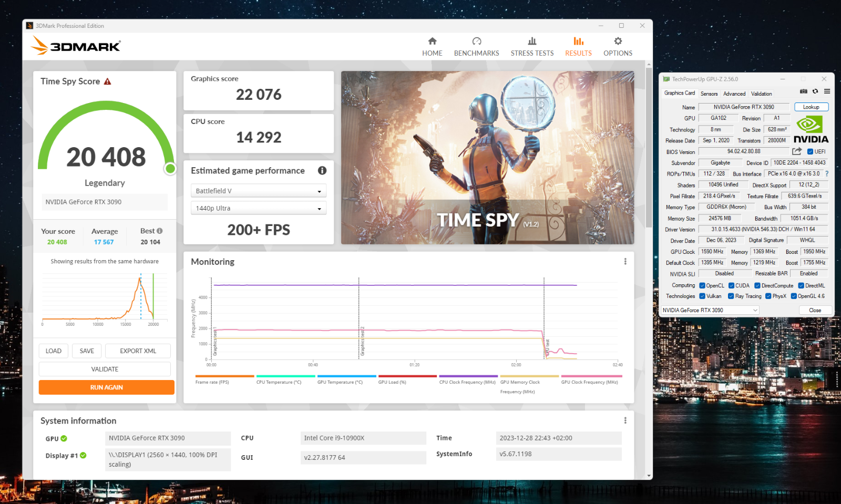
Task: Toggle the Vulkan checkbox
Action: 702,296
